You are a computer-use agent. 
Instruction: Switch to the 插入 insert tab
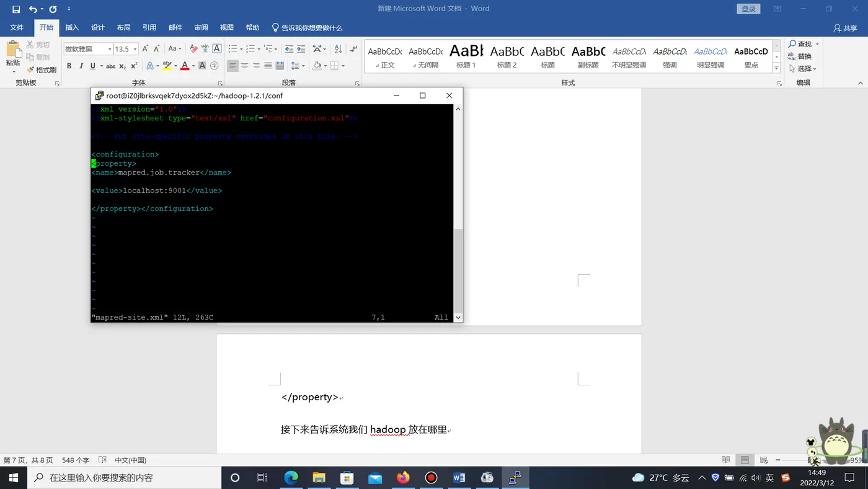(72, 28)
